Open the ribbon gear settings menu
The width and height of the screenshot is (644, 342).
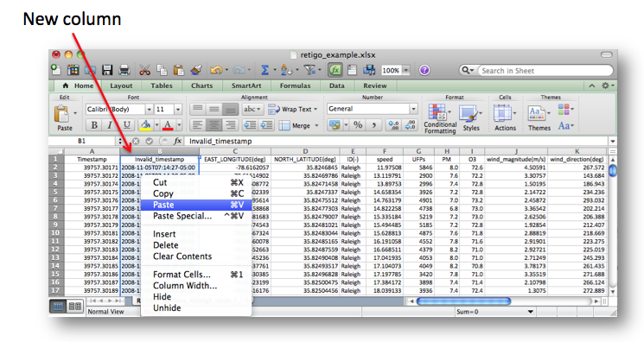pyautogui.click(x=607, y=85)
